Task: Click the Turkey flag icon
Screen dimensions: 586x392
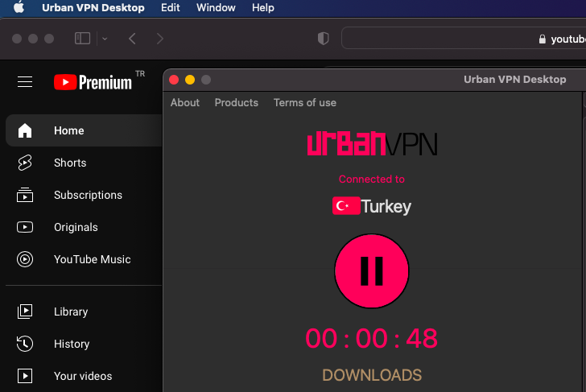Action: [x=346, y=205]
